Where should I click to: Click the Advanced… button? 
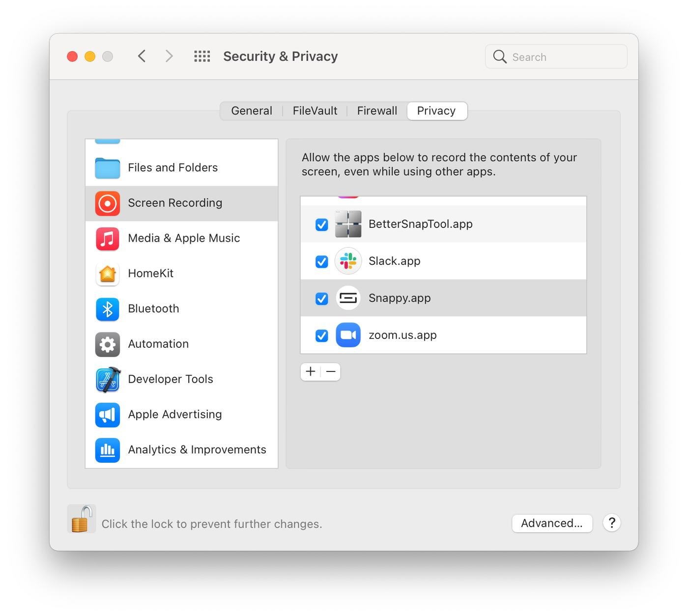point(551,523)
